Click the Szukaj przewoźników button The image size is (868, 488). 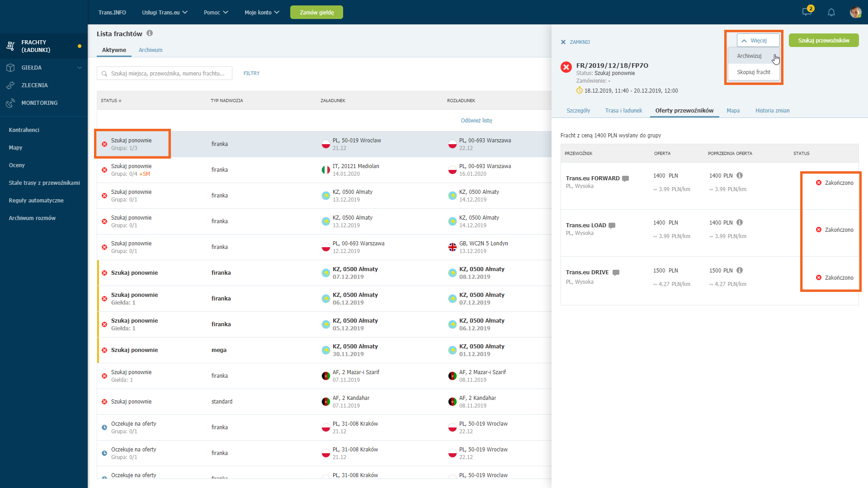tap(824, 40)
